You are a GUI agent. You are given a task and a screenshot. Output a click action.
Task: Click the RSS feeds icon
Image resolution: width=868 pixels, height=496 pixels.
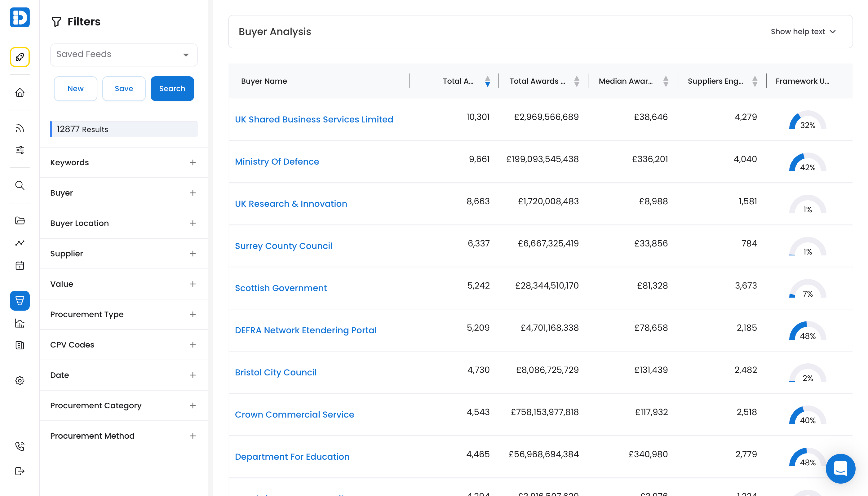[20, 128]
